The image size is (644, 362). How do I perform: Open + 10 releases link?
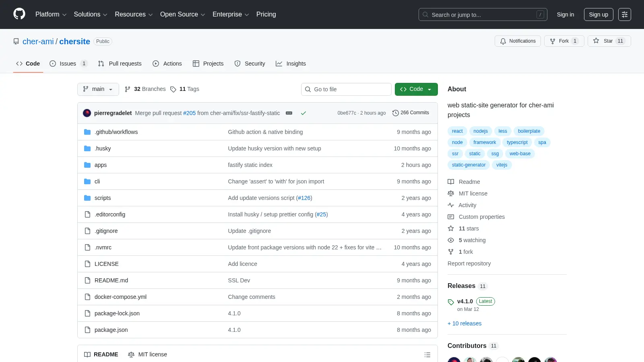(464, 323)
